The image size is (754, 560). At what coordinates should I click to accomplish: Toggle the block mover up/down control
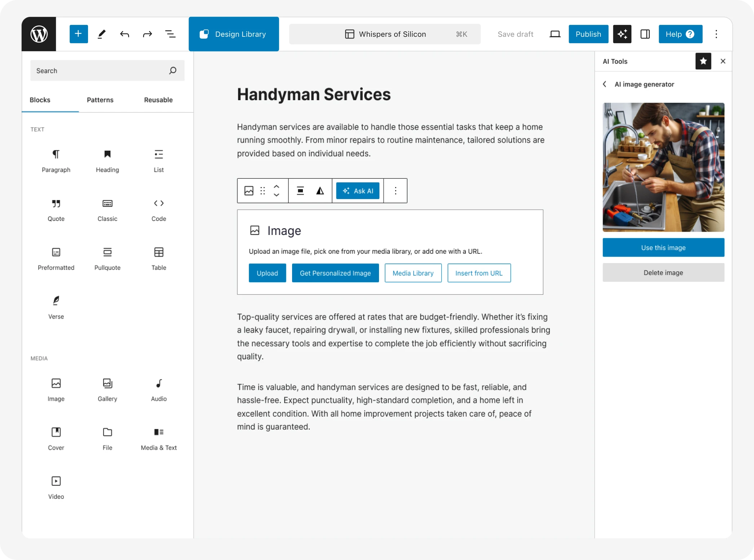277,191
